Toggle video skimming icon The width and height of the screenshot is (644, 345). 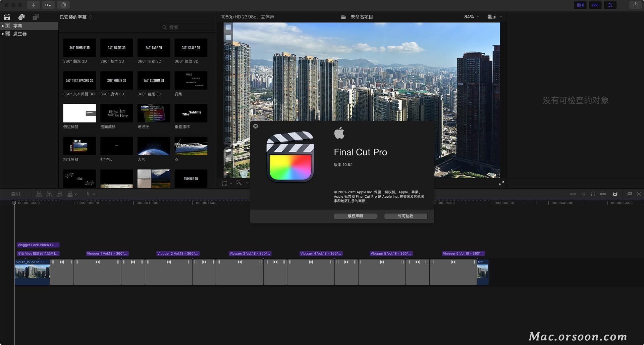573,194
